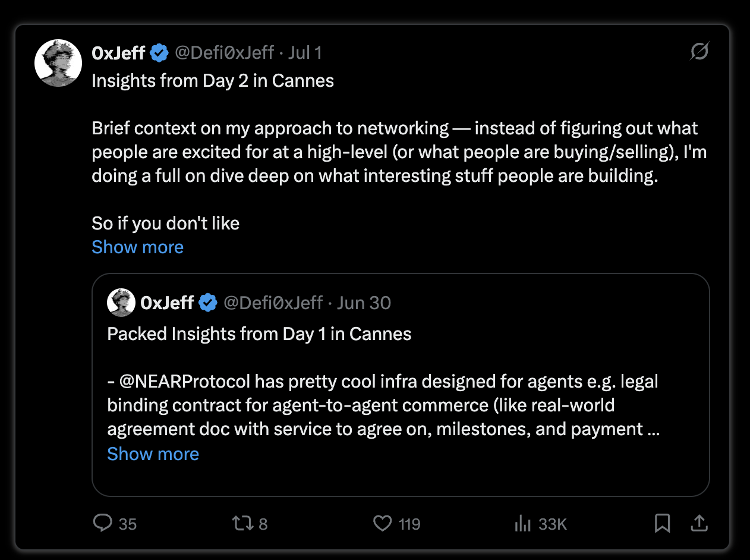
Task: Open the Jul 1 timestamp link
Action: (305, 53)
